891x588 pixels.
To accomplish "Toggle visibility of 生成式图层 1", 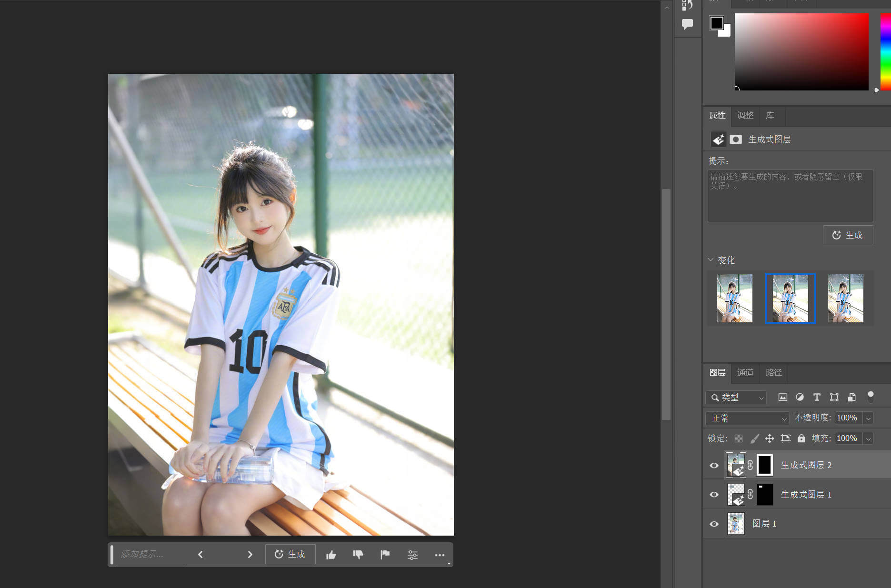I will point(714,495).
